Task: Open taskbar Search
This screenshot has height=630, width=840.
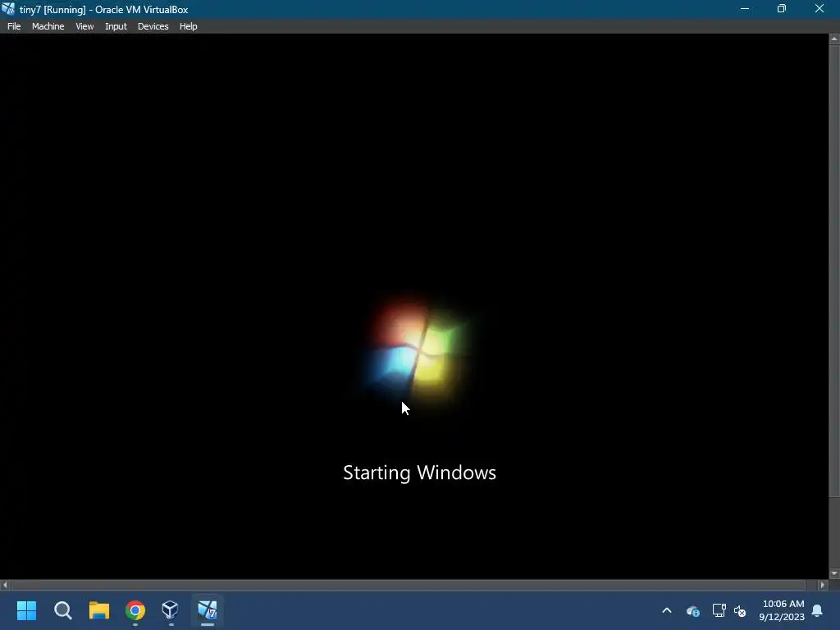Action: [x=62, y=610]
